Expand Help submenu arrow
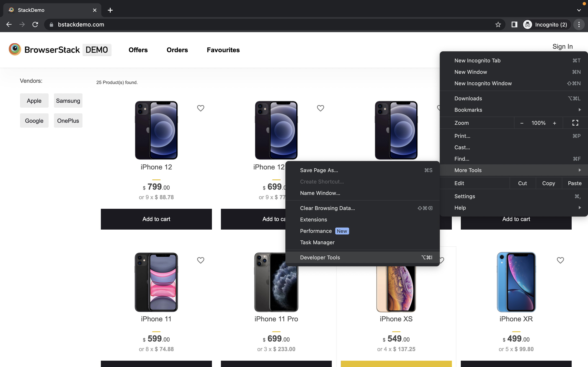Image resolution: width=588 pixels, height=367 pixels. pyautogui.click(x=580, y=208)
